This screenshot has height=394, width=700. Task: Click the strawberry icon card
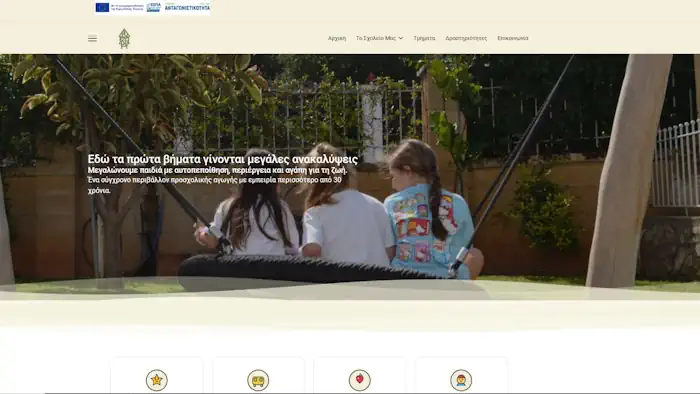click(x=359, y=380)
